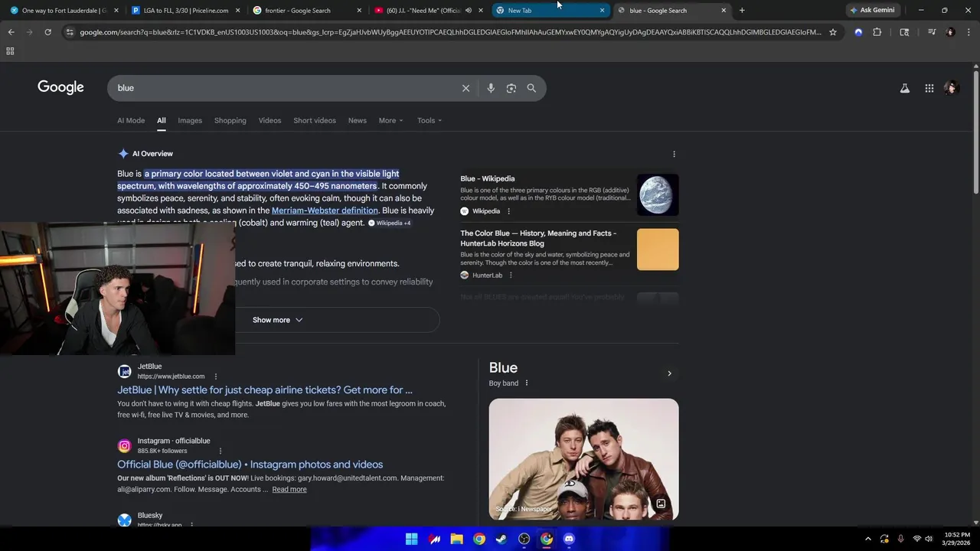Open the Blue boy band photo

(x=583, y=459)
